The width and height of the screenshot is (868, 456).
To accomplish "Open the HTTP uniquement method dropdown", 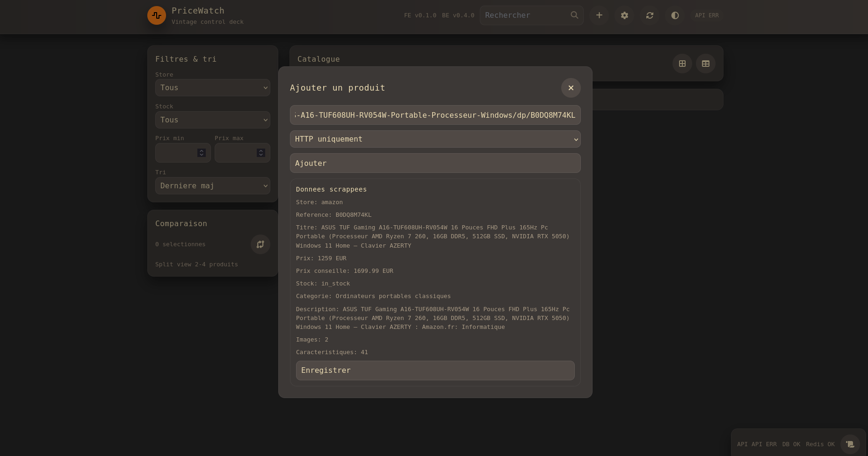I will [435, 139].
